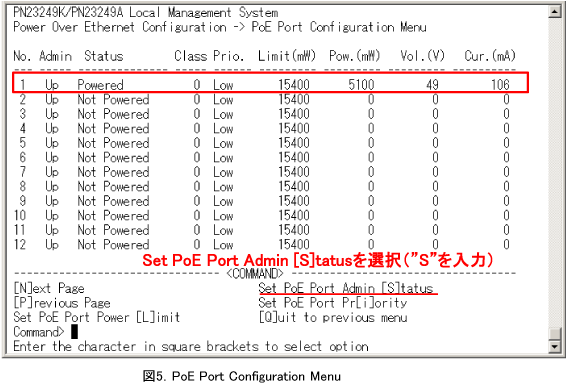Click port 2 Not Powered status
This screenshot has height=390, width=566.
[113, 100]
